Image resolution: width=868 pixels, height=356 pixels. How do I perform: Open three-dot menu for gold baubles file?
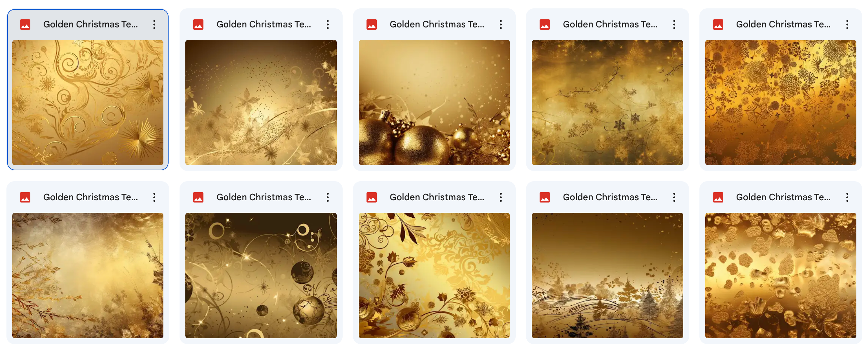tap(501, 25)
